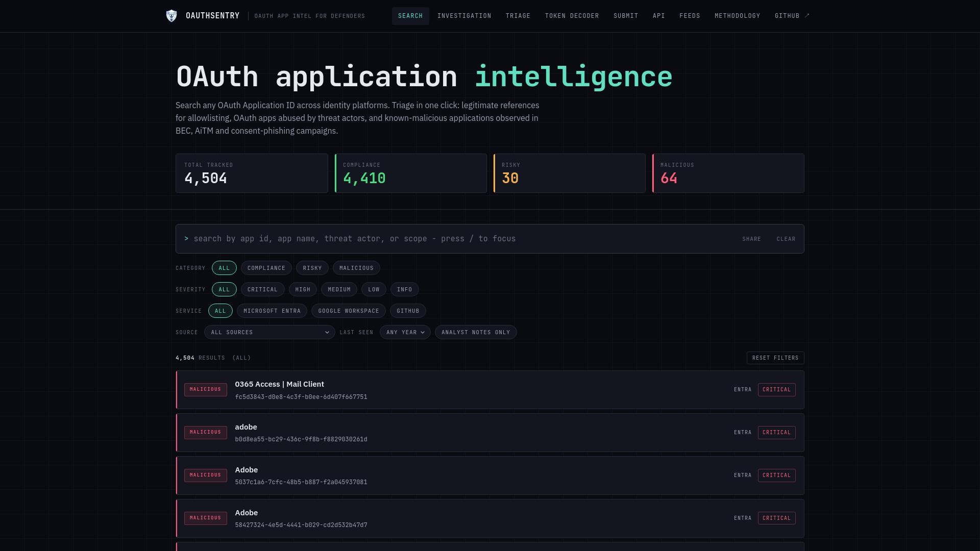Reset all filters

775,358
